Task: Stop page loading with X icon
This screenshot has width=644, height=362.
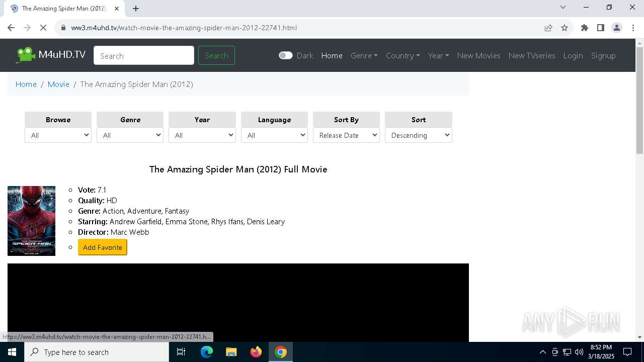Action: pos(43,28)
